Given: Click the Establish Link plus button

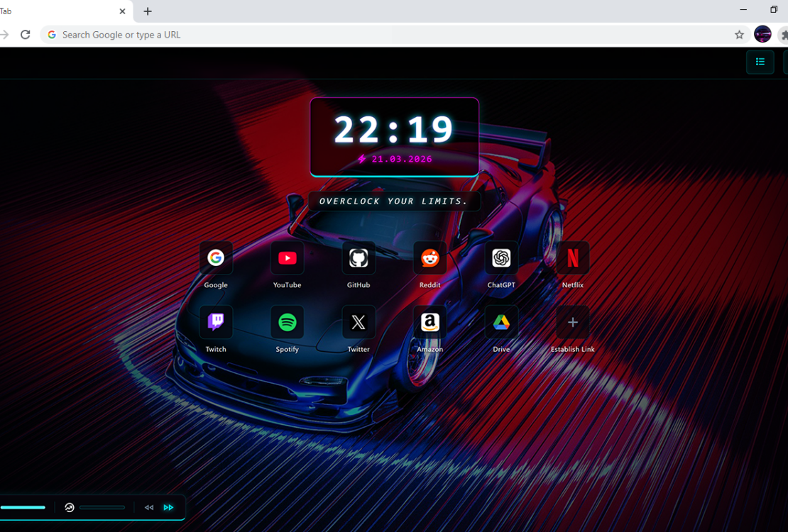Looking at the screenshot, I should tap(573, 323).
